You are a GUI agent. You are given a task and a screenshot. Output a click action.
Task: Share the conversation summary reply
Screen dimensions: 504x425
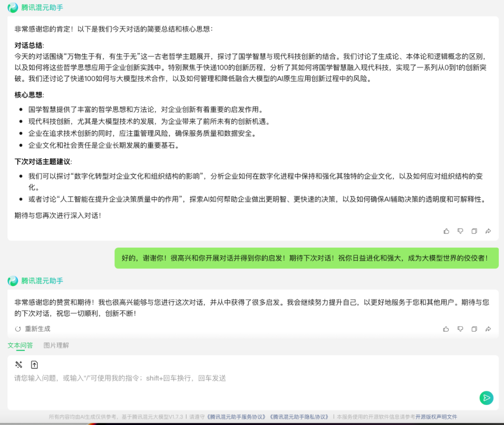(x=488, y=231)
